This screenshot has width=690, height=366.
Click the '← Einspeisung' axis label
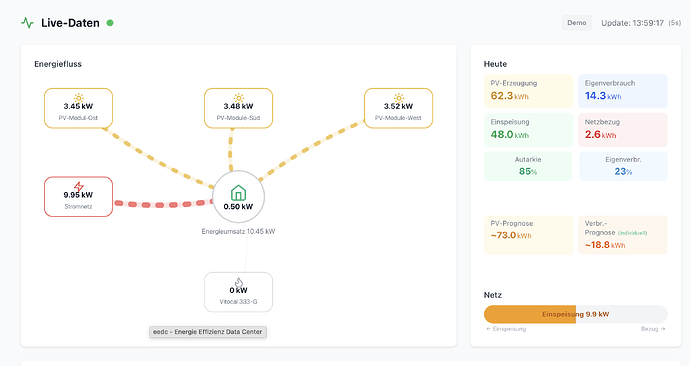tap(506, 329)
